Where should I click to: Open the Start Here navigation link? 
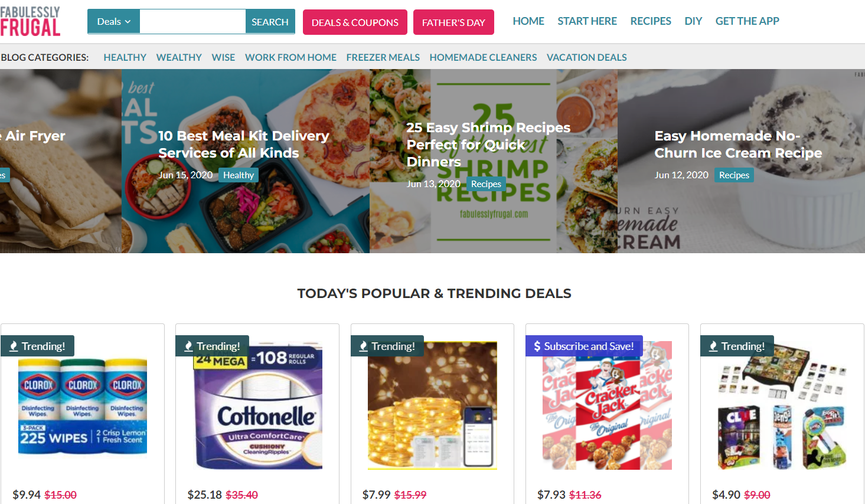pyautogui.click(x=587, y=21)
